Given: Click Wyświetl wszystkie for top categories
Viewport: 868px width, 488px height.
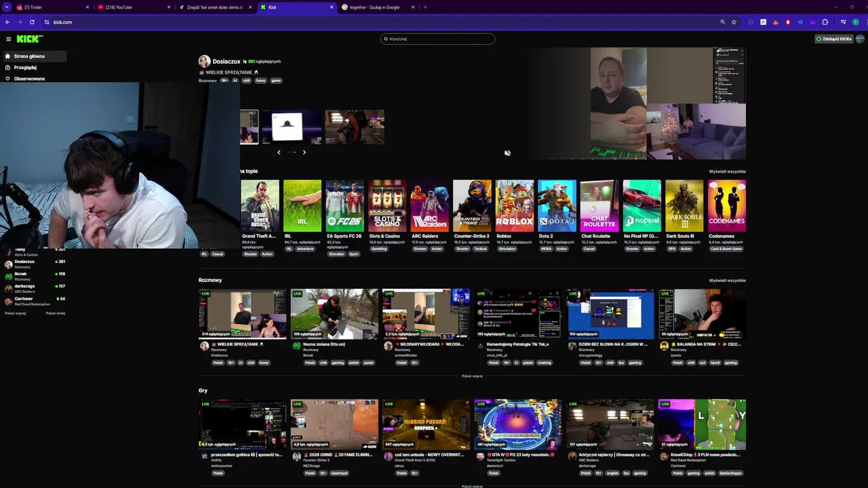Looking at the screenshot, I should click(x=727, y=171).
